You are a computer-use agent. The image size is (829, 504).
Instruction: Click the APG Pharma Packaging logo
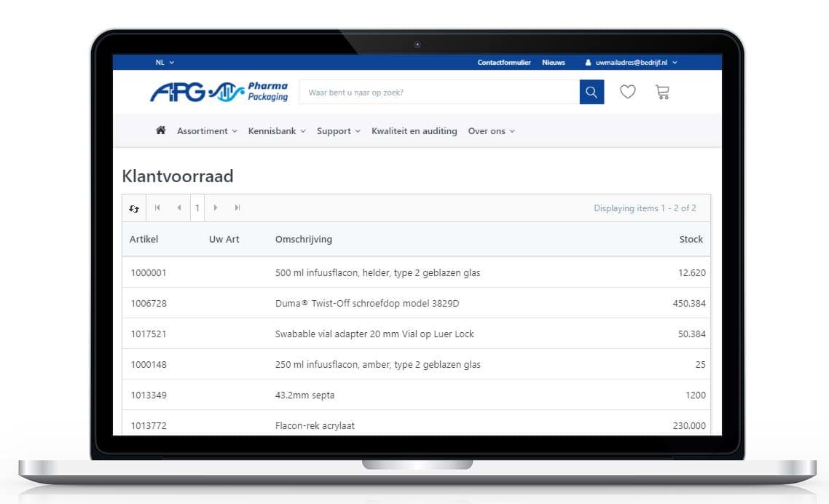pos(219,92)
